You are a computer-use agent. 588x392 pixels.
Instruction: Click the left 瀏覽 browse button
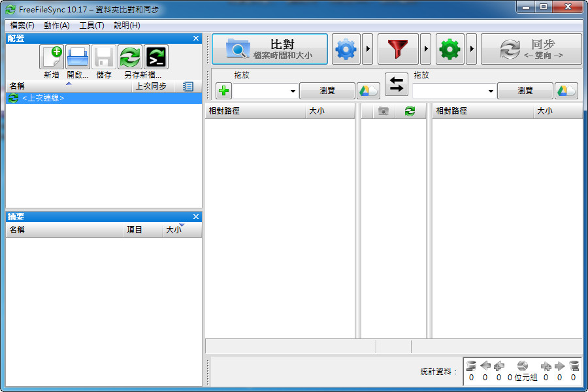pos(327,91)
